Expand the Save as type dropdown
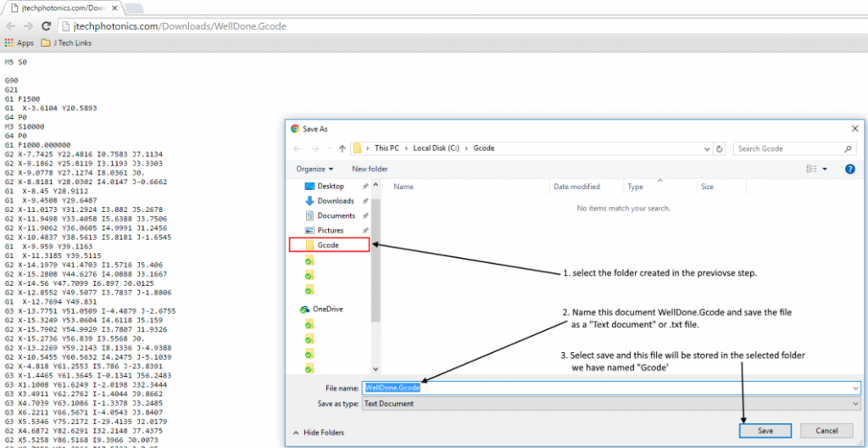This screenshot has height=448, width=868. pyautogui.click(x=855, y=404)
